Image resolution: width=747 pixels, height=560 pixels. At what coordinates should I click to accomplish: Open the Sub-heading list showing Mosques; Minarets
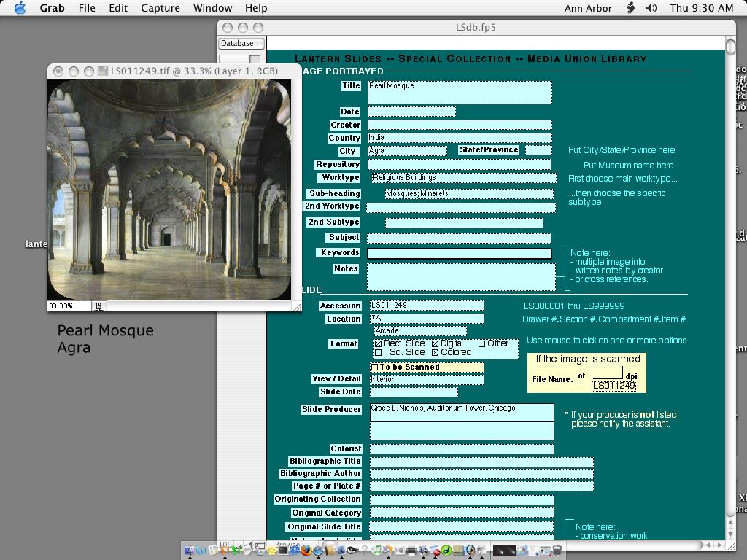(469, 194)
